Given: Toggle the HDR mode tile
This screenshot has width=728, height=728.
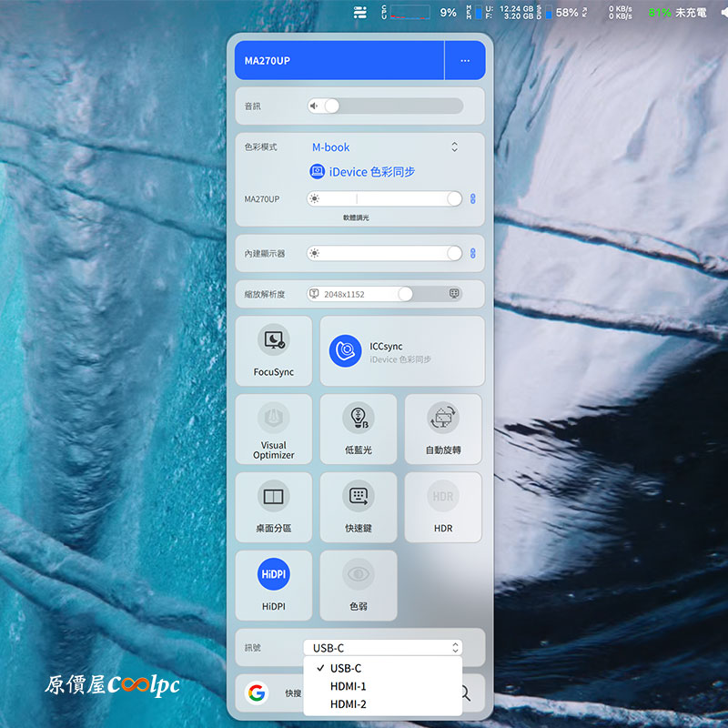Looking at the screenshot, I should (442, 506).
